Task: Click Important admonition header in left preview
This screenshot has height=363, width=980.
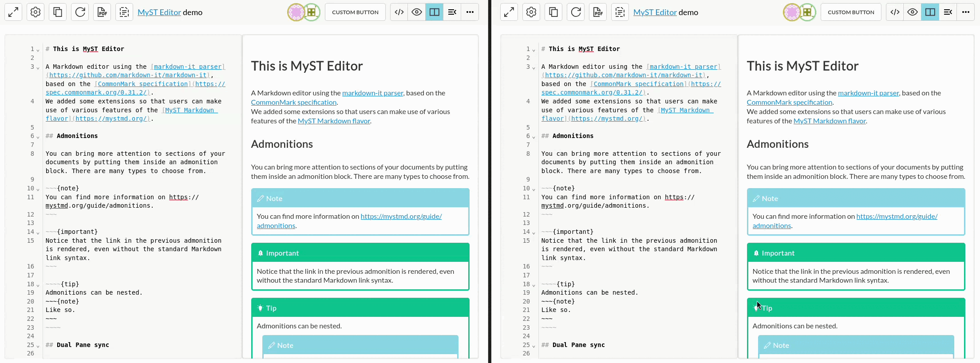Action: pyautogui.click(x=360, y=253)
